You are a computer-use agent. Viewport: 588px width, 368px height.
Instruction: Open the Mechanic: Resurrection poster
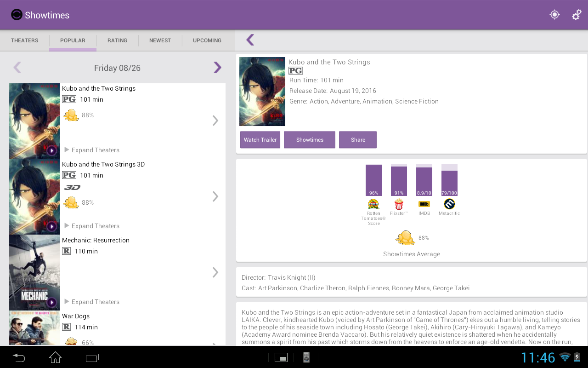tap(34, 273)
